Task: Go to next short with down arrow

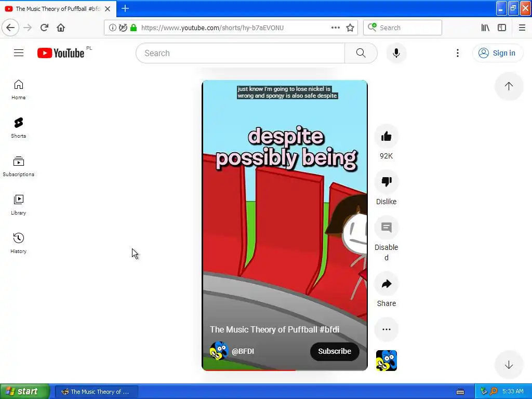Action: pyautogui.click(x=509, y=365)
